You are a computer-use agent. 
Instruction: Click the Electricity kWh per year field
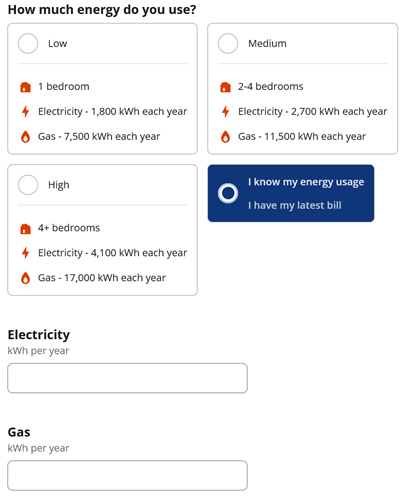127,378
